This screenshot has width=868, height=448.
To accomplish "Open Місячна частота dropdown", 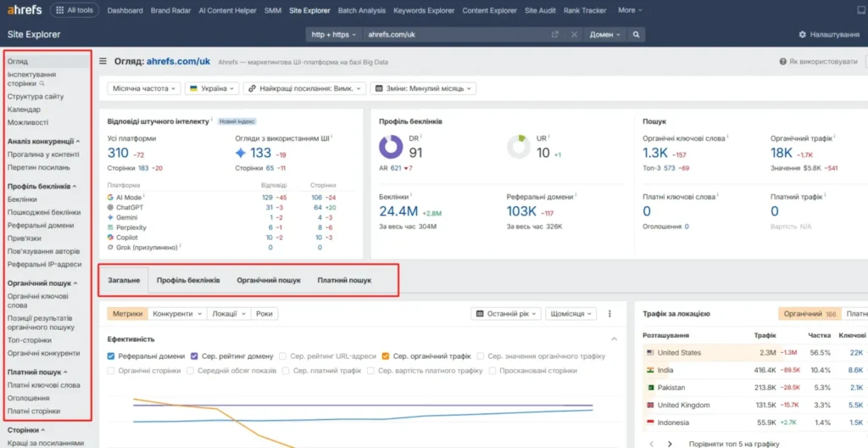I will [144, 89].
